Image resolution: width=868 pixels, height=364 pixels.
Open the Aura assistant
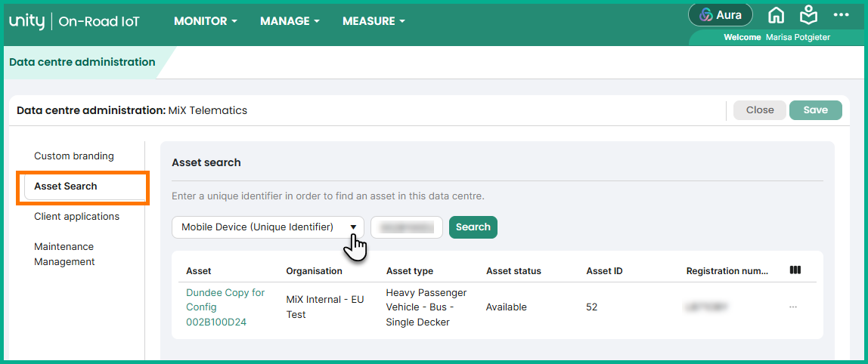tap(721, 15)
